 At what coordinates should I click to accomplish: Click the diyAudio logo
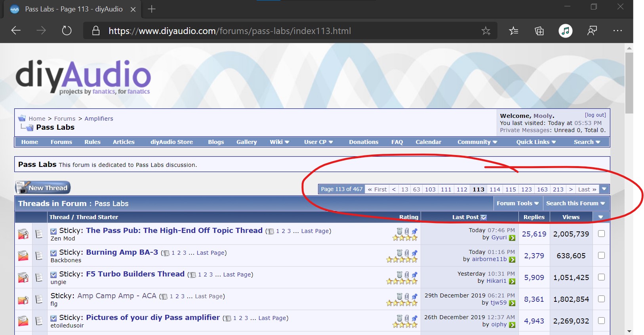click(x=83, y=77)
